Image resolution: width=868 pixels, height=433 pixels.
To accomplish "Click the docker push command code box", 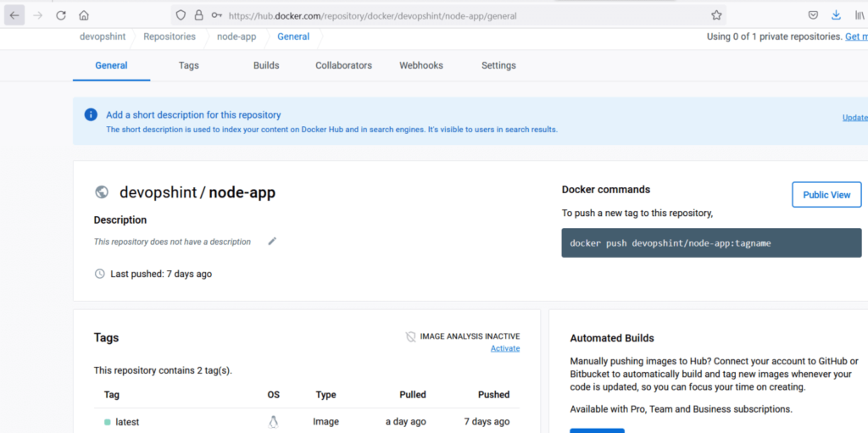I will [711, 242].
